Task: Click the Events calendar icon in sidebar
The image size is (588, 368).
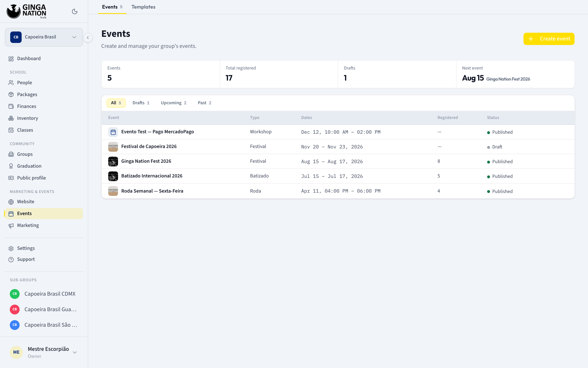Action: click(x=11, y=214)
